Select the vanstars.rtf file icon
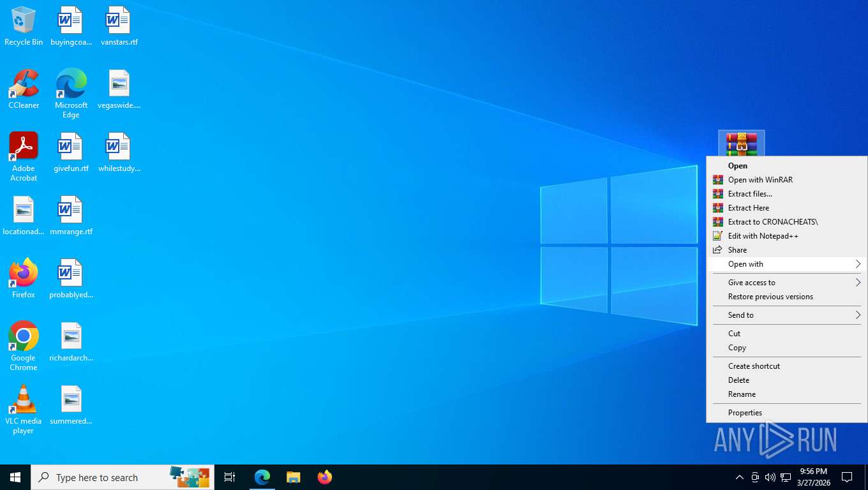This screenshot has width=868, height=490. [119, 26]
